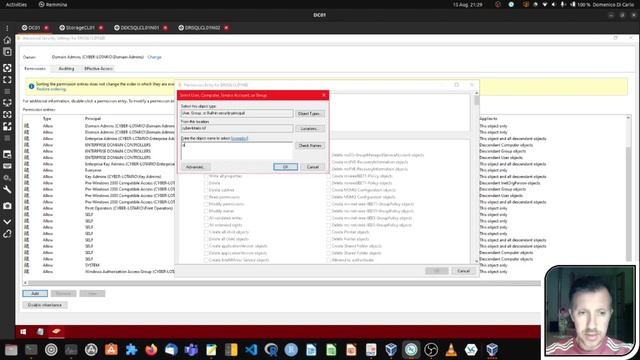The width and height of the screenshot is (640, 360).
Task: Click the object name text field
Action: pos(237,151)
